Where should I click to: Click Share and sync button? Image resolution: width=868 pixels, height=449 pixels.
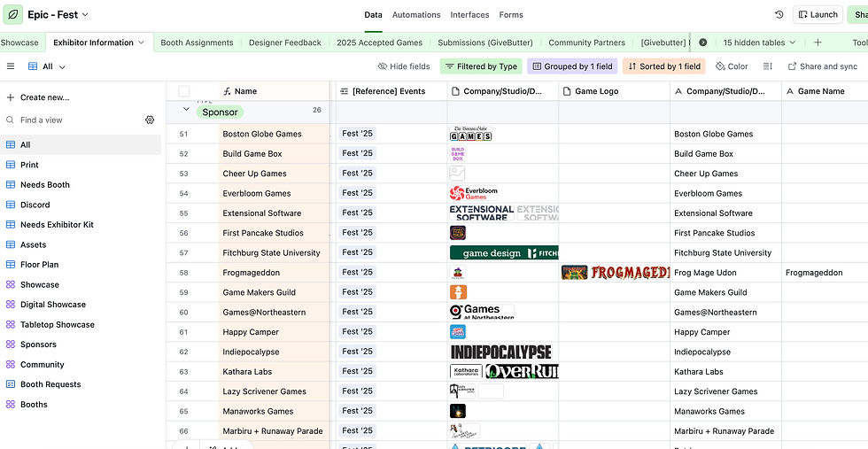[x=823, y=66]
